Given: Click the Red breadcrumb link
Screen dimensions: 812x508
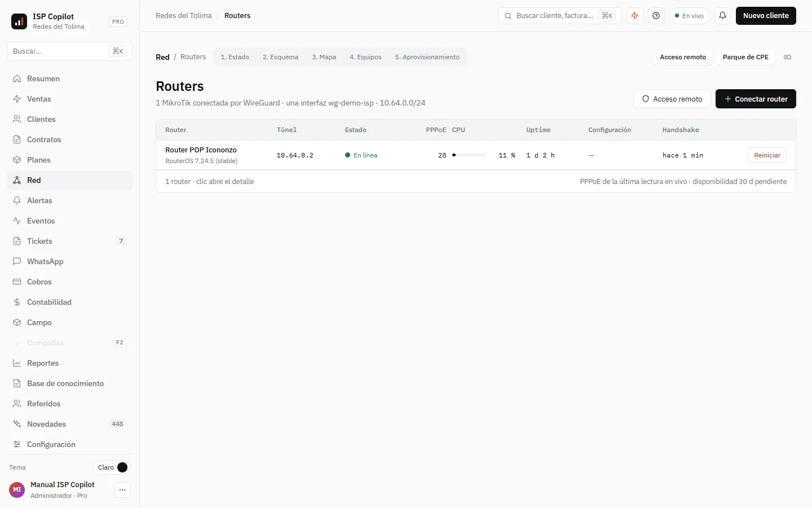Looking at the screenshot, I should pos(162,57).
